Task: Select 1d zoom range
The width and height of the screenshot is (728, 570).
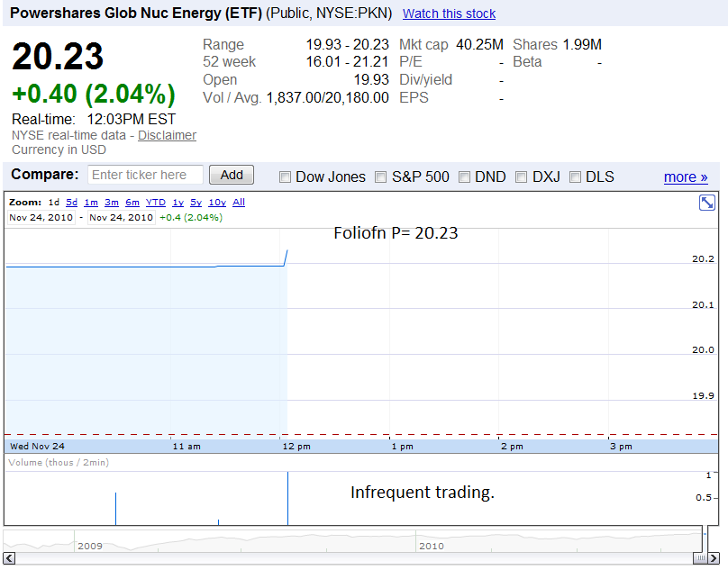Action: coord(54,203)
